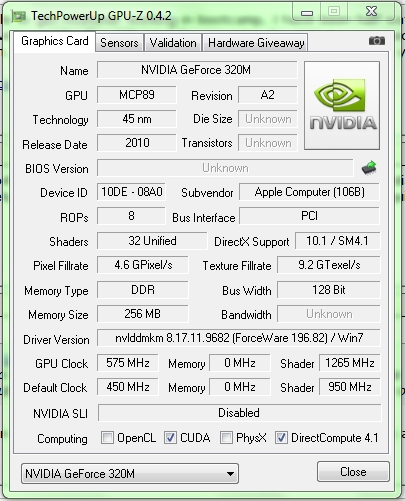Click the Die Size Unknown field
405x501 pixels.
click(268, 119)
